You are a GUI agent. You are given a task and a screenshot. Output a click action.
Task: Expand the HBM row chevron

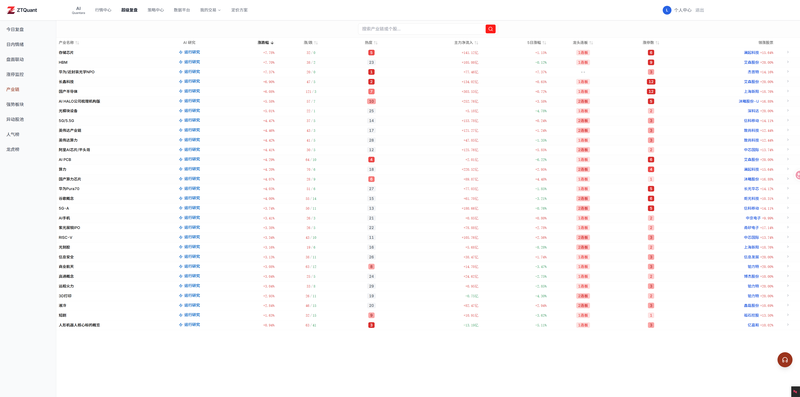787,62
